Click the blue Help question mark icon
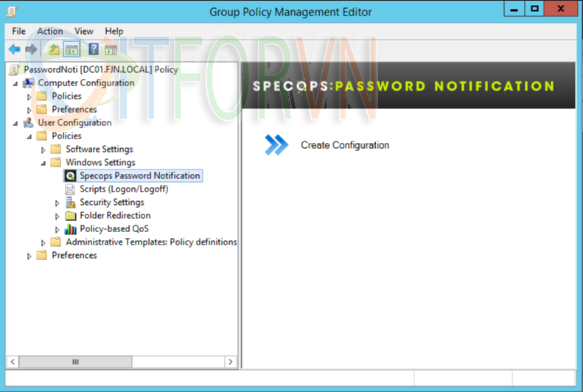 click(x=94, y=49)
